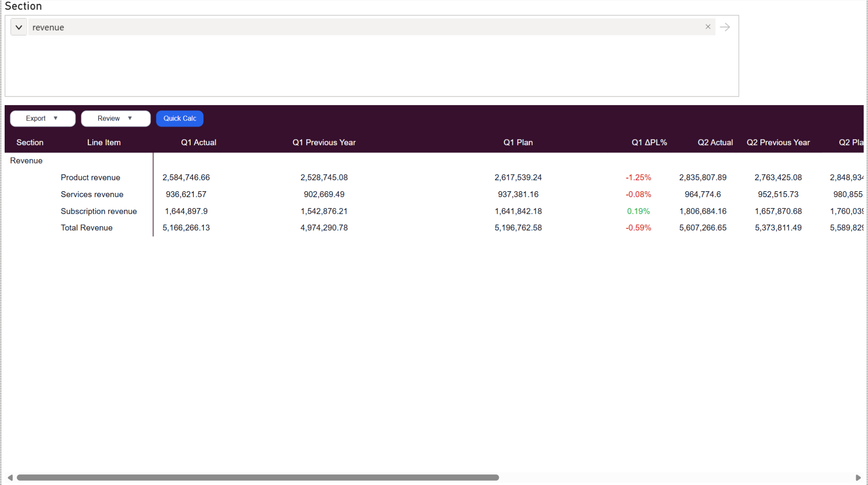Select the Line Item column header

click(x=104, y=142)
